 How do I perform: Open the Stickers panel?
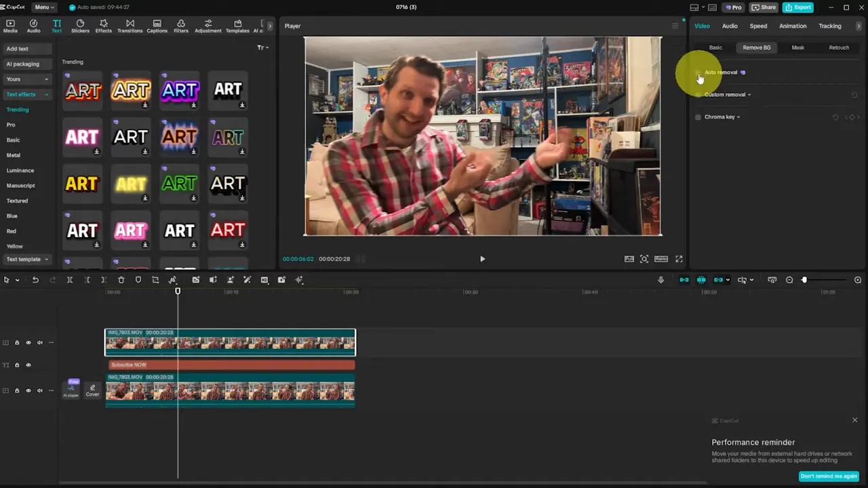(80, 26)
